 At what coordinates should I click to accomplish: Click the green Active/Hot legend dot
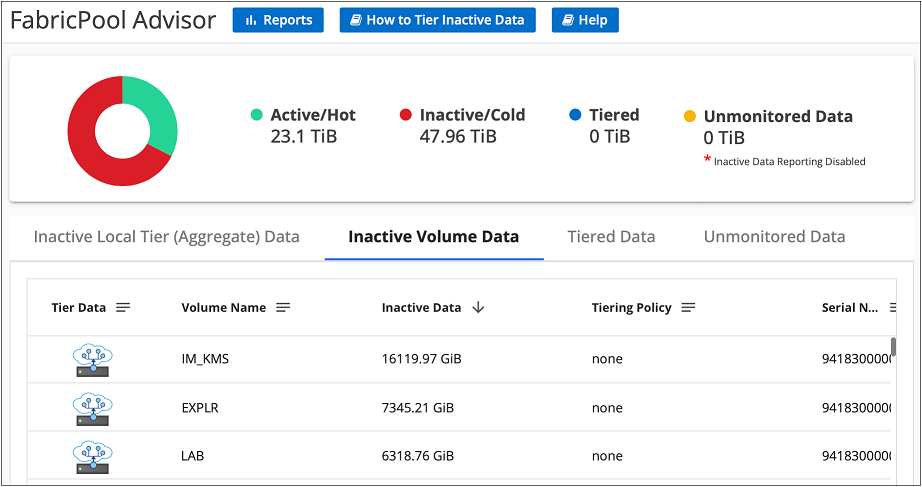coord(257,115)
